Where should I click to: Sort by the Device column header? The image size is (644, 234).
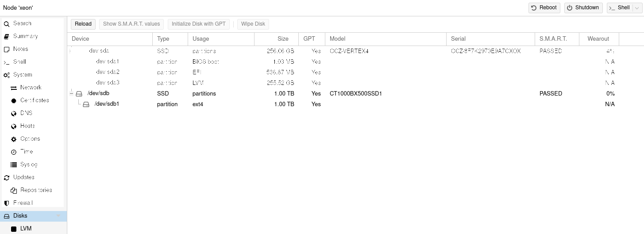110,39
